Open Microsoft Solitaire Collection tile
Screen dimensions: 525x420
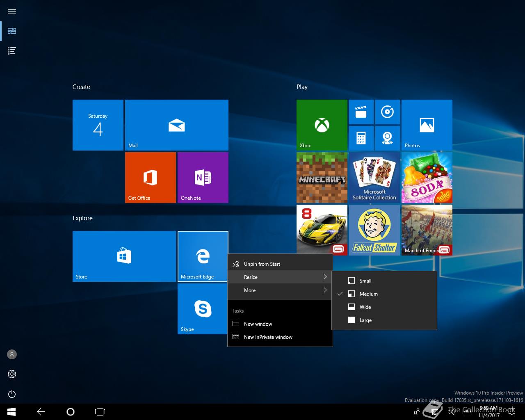tap(374, 178)
